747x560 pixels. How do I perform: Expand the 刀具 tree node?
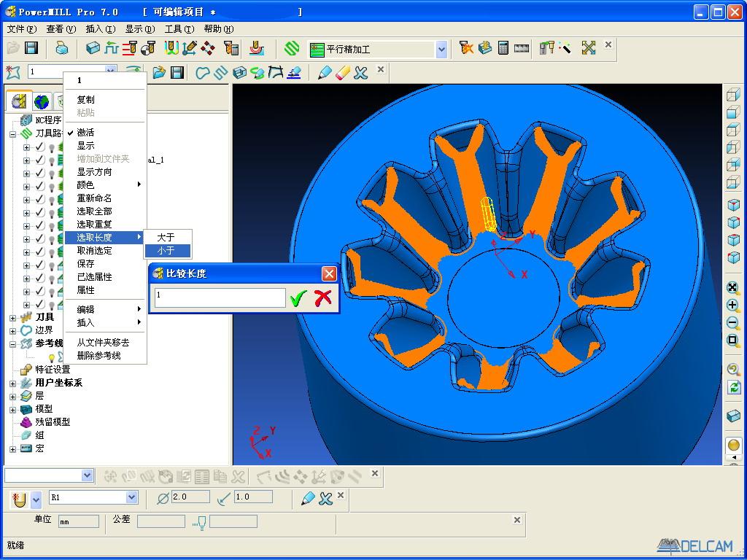(x=13, y=318)
